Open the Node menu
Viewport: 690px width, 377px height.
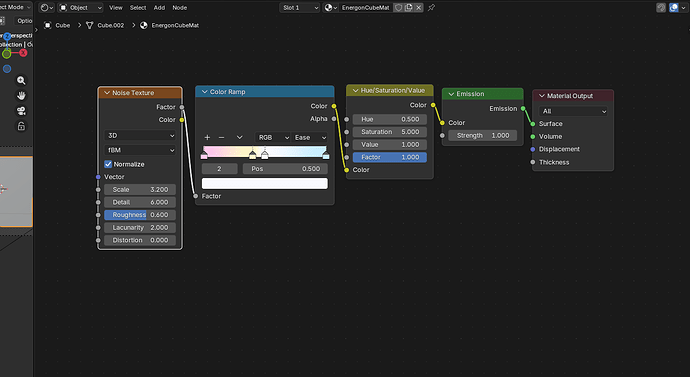[180, 7]
